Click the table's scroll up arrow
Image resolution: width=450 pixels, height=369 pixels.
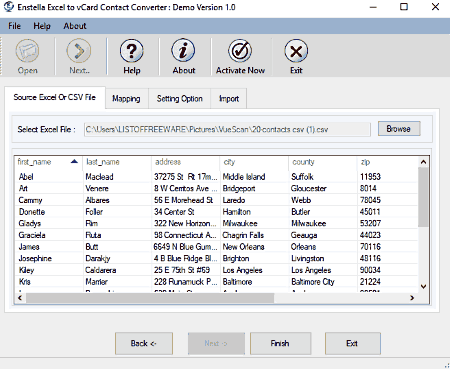click(x=423, y=162)
